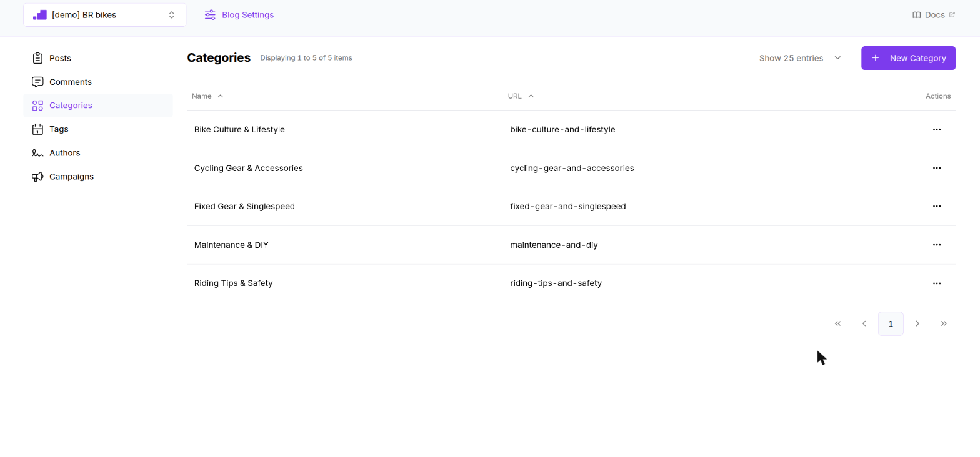Click the Tags calendar icon
The image size is (980, 457).
click(37, 129)
